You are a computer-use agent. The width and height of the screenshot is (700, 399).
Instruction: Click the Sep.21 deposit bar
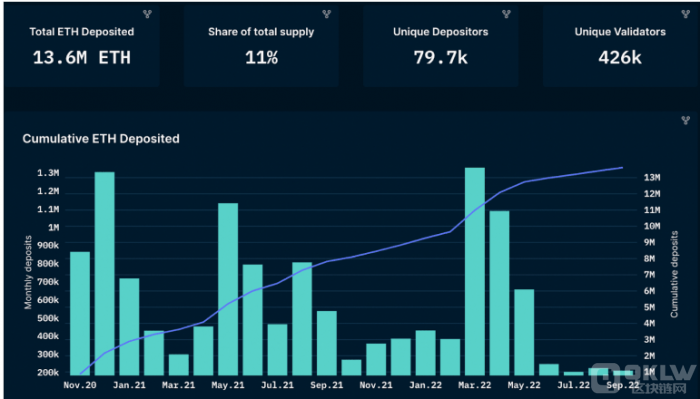coord(327,343)
